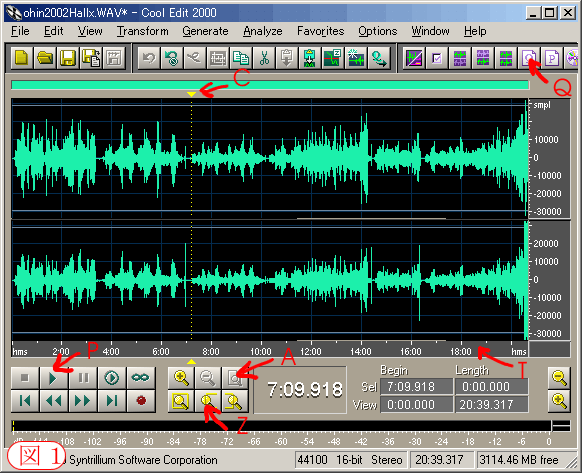Click the 12:00 mark on the time ruler
This screenshot has height=473, width=582.
[x=311, y=351]
